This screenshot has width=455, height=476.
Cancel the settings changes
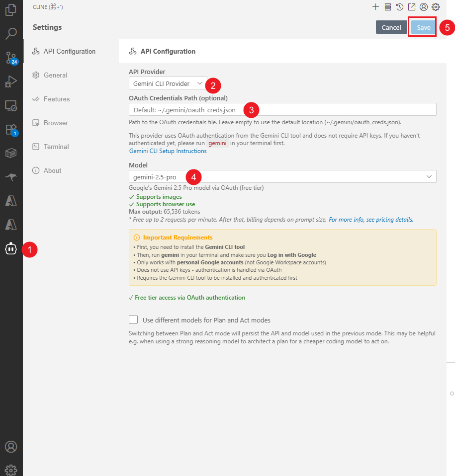click(x=391, y=27)
